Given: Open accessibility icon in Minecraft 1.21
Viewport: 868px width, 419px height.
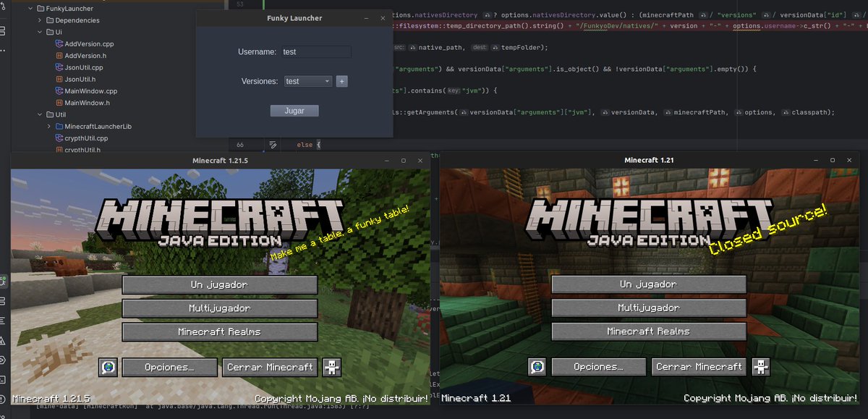Looking at the screenshot, I should 761,367.
